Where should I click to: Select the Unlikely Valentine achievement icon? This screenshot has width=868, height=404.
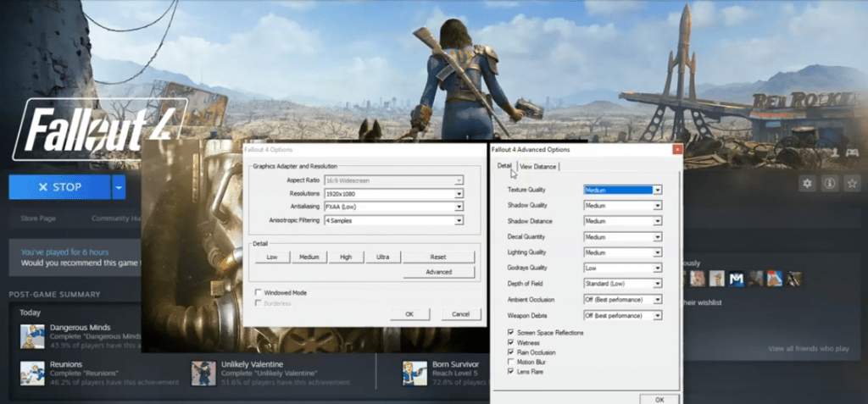[203, 373]
